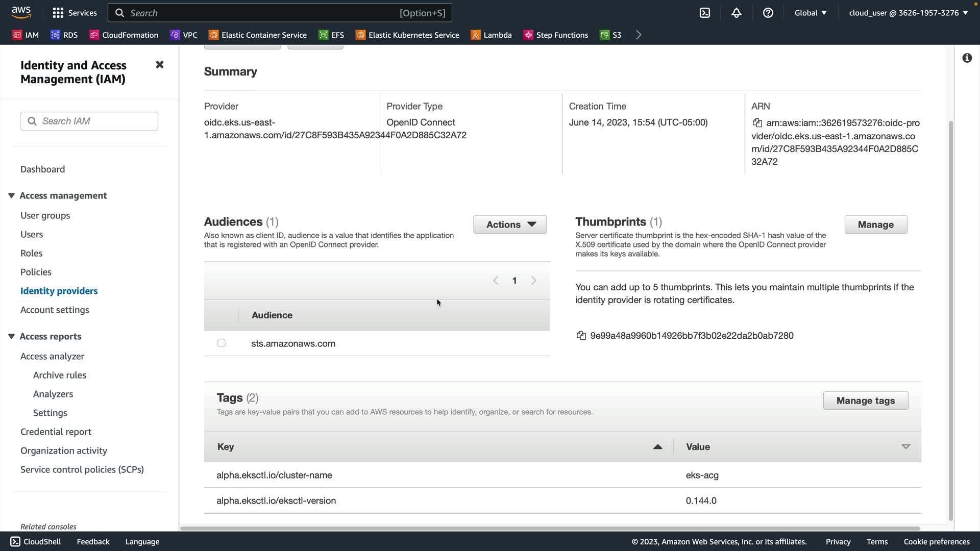
Task: Open CloudShell icon in top navigation bar
Action: pos(705,13)
